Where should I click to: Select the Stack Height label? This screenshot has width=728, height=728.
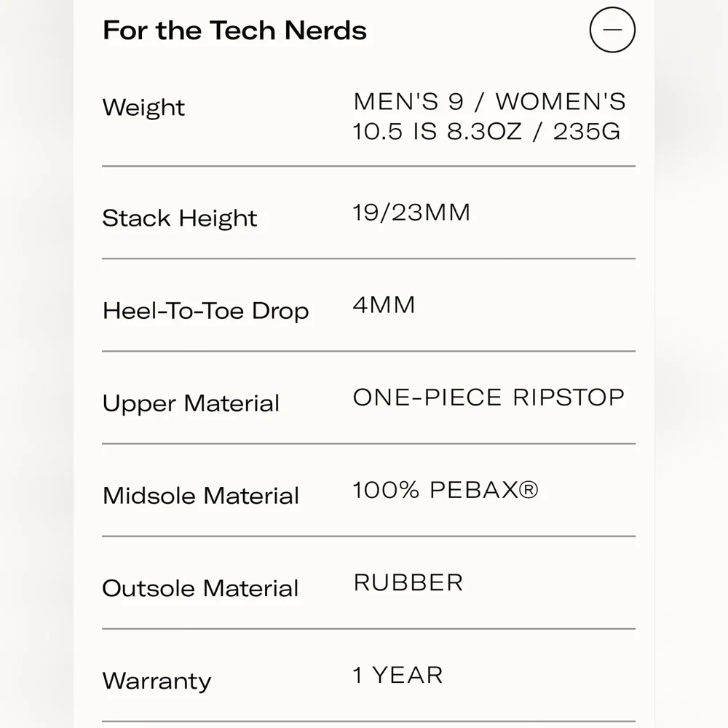pos(180,218)
